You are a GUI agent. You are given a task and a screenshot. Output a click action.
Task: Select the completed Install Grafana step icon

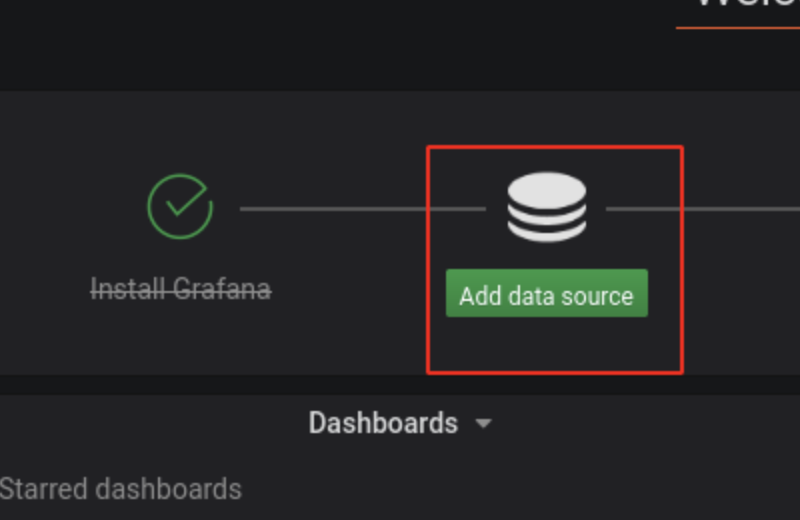click(x=180, y=207)
